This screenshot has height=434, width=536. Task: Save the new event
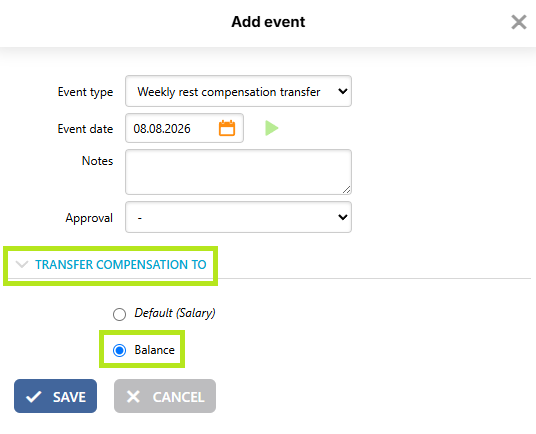(55, 396)
